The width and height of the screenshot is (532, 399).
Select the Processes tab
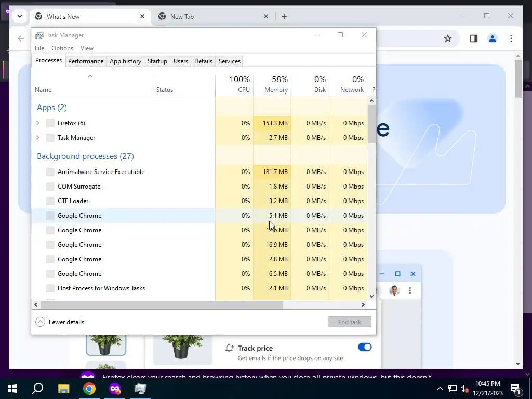coord(48,60)
